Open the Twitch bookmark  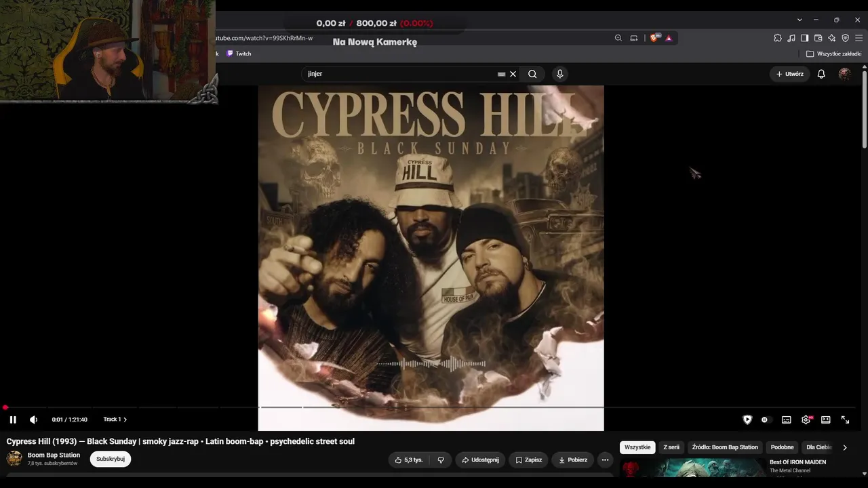pyautogui.click(x=239, y=54)
